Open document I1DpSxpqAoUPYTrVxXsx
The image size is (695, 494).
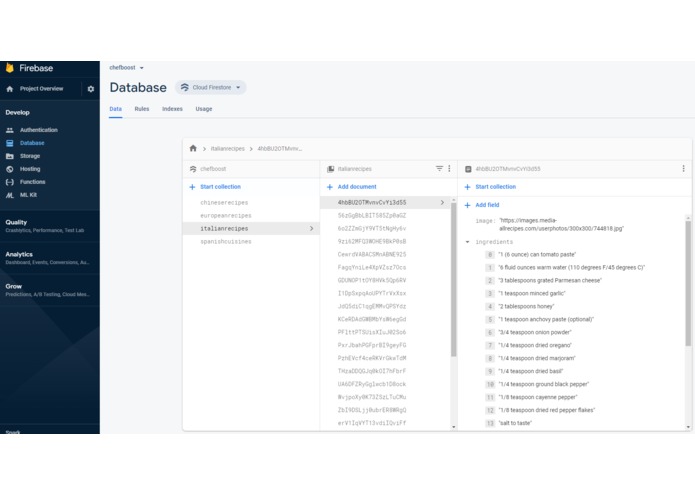372,293
